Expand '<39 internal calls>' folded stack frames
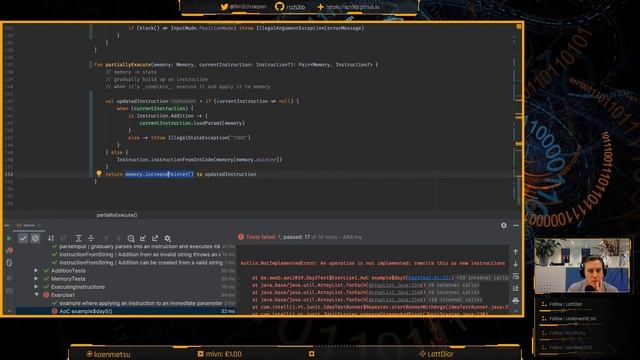The width and height of the screenshot is (640, 360). (482, 278)
